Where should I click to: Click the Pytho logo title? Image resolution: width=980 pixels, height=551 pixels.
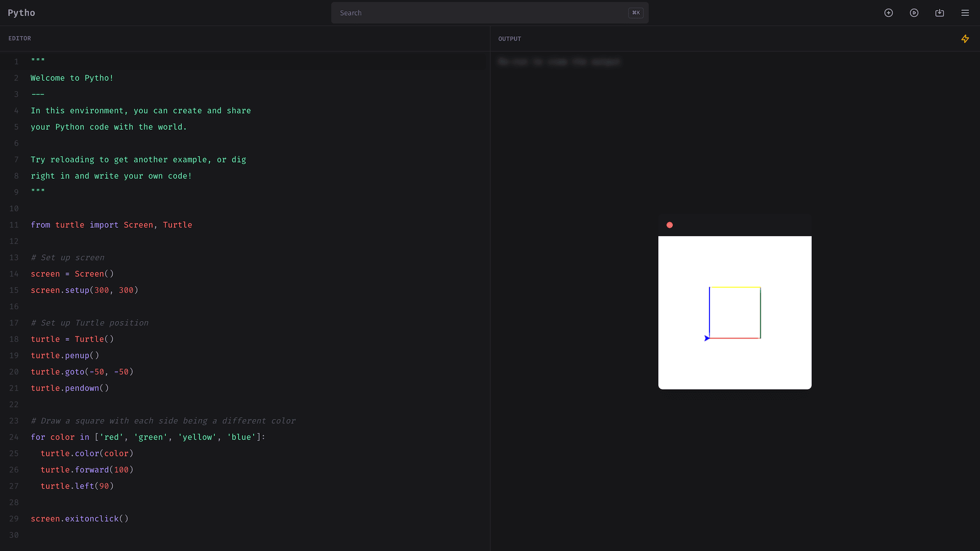coord(21,13)
